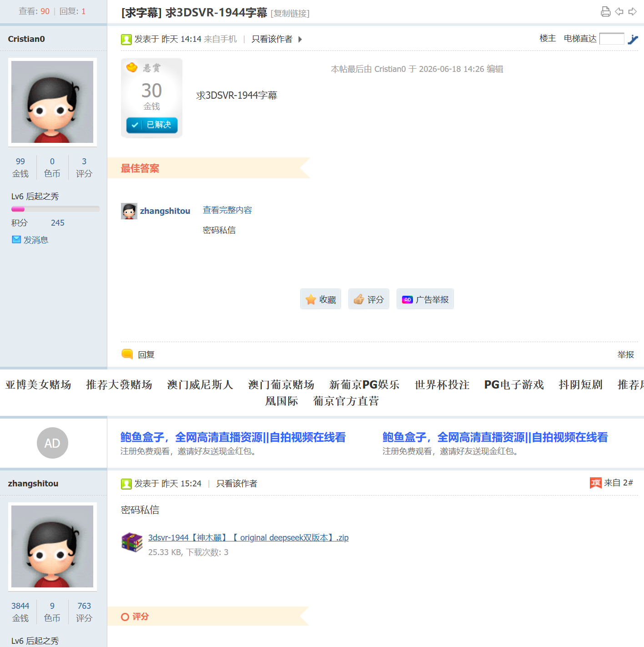Open the 亚博美女赌场 ad link
644x647 pixels.
[x=38, y=385]
